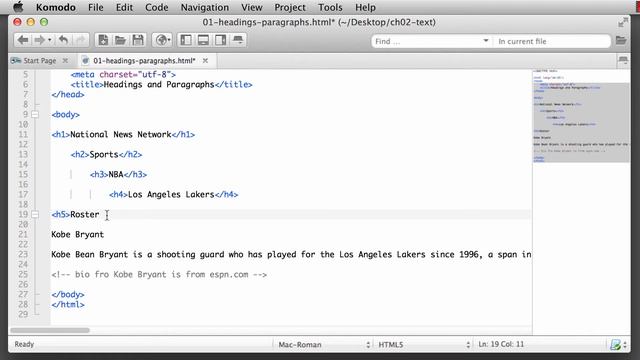The height and width of the screenshot is (360, 640).
Task: Close the Start Page tab
Action: pyautogui.click(x=65, y=60)
